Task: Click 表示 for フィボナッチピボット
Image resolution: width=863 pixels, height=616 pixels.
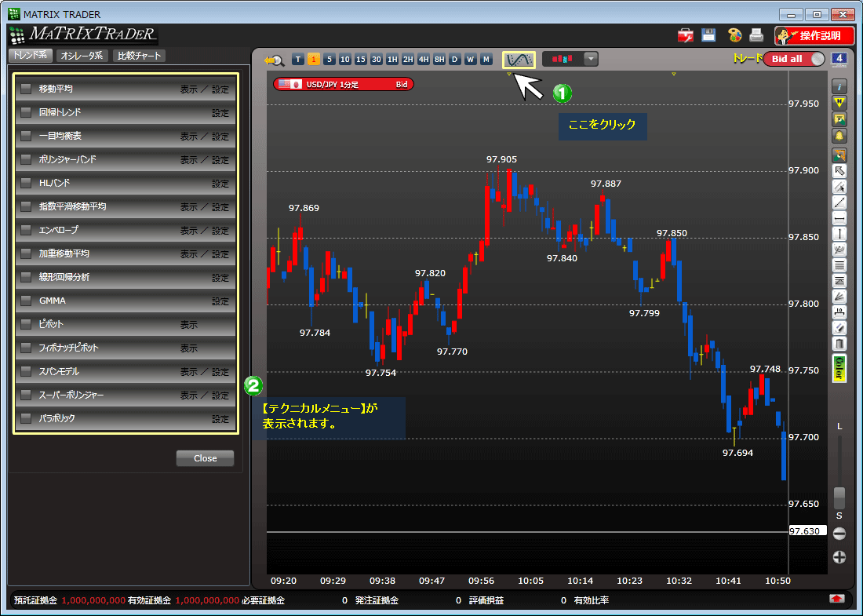Action: [x=189, y=348]
